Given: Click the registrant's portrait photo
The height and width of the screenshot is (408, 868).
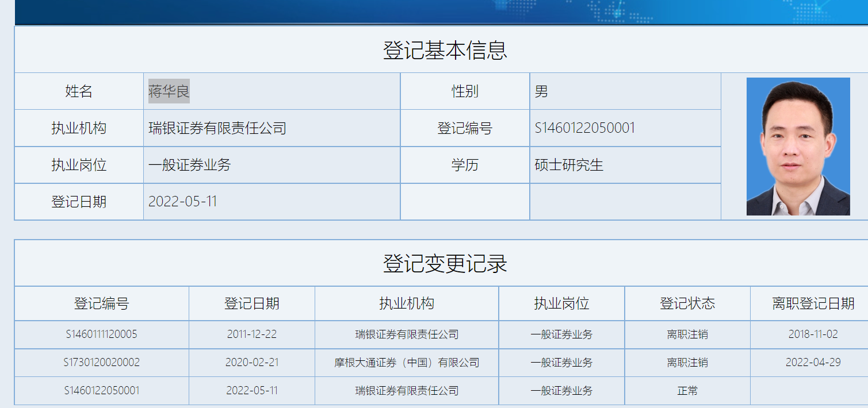Looking at the screenshot, I should coord(798,147).
